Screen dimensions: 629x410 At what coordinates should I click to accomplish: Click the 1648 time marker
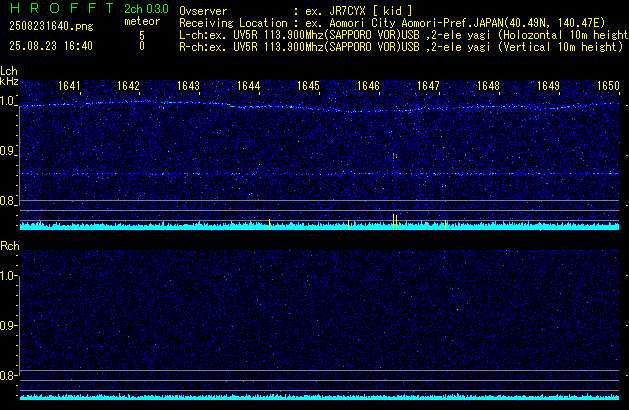tap(488, 86)
